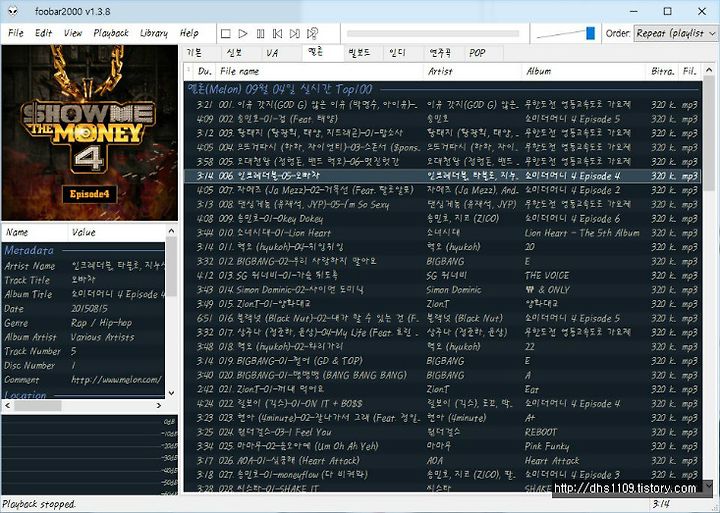720x513 pixels.
Task: Select track 002 (Feat. 태양)
Action: click(443, 119)
